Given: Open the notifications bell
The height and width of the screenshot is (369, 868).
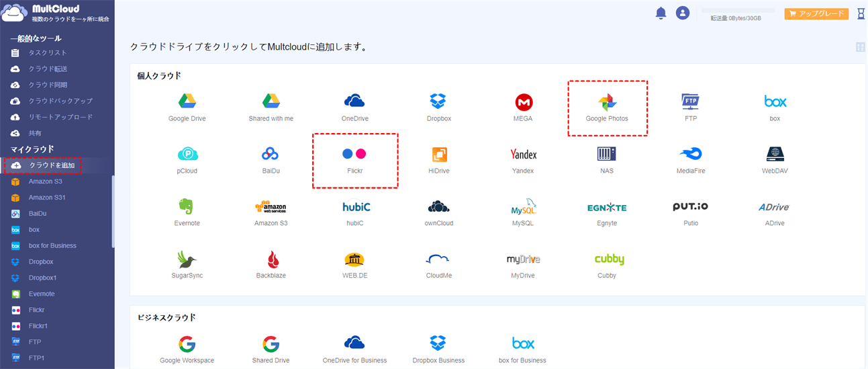Looking at the screenshot, I should 661,13.
